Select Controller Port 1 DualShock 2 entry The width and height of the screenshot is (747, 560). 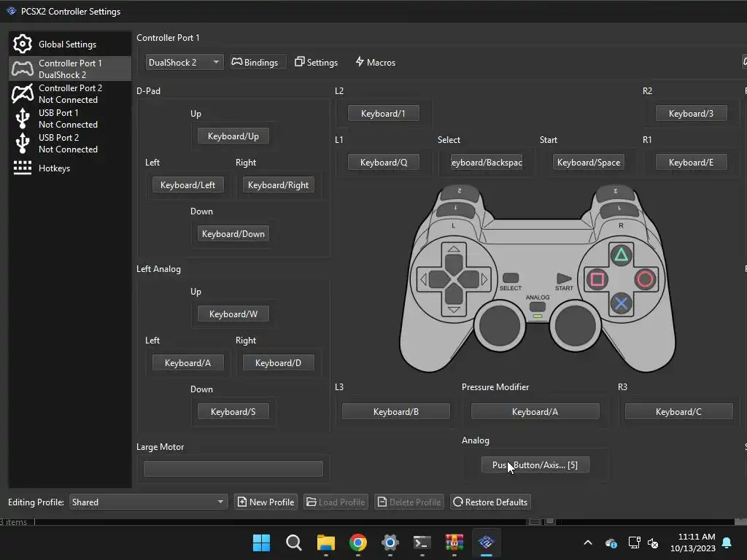pyautogui.click(x=69, y=69)
